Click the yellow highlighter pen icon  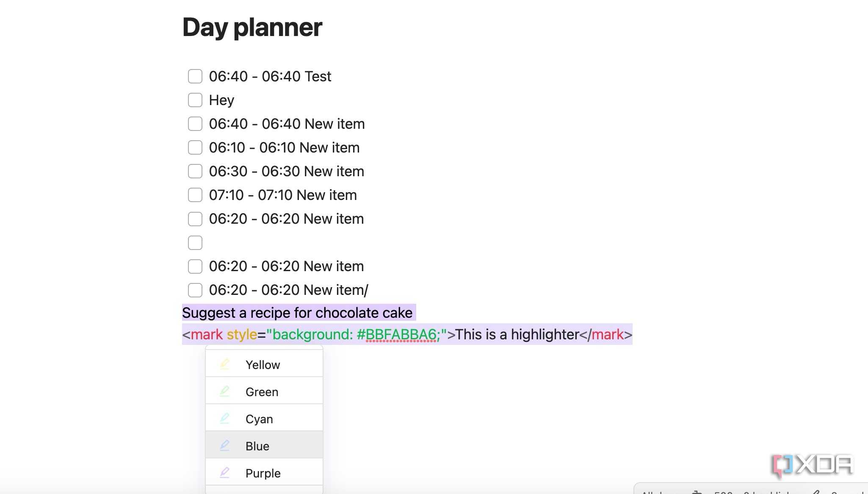[225, 364]
